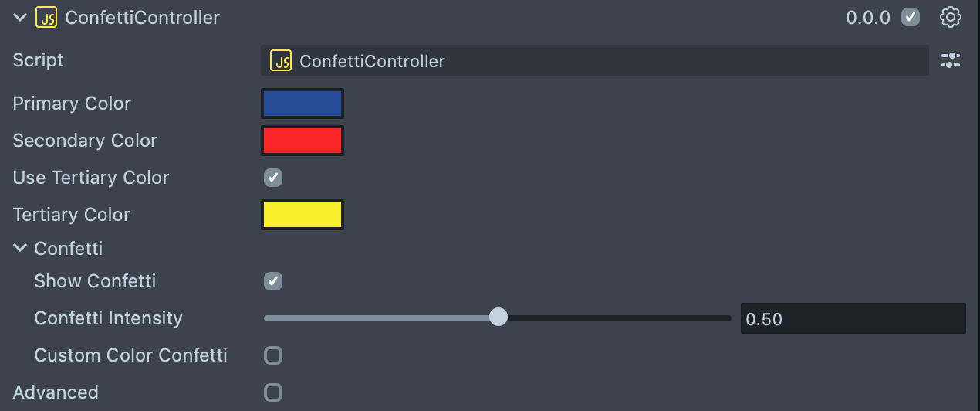Image resolution: width=980 pixels, height=411 pixels.
Task: Enable the Advanced checkbox
Action: pos(273,392)
